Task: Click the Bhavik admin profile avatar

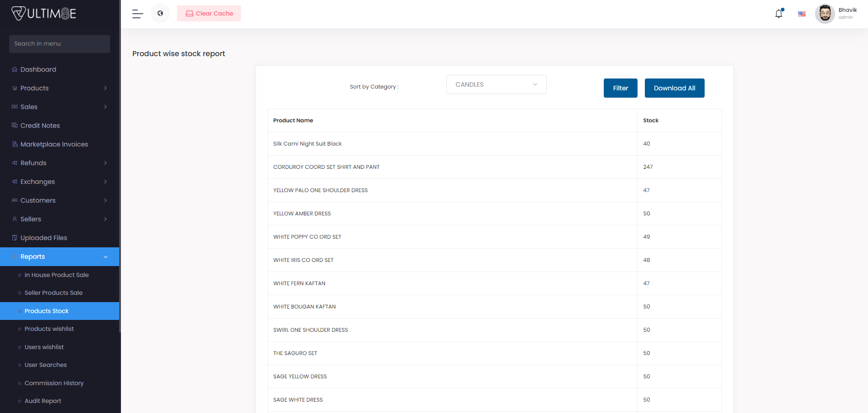Action: (825, 14)
